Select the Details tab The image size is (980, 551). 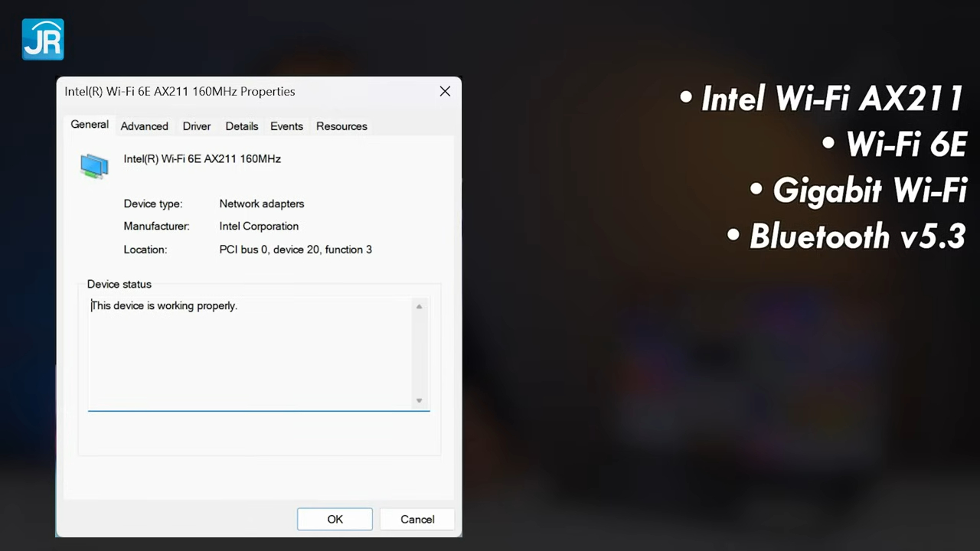coord(241,126)
